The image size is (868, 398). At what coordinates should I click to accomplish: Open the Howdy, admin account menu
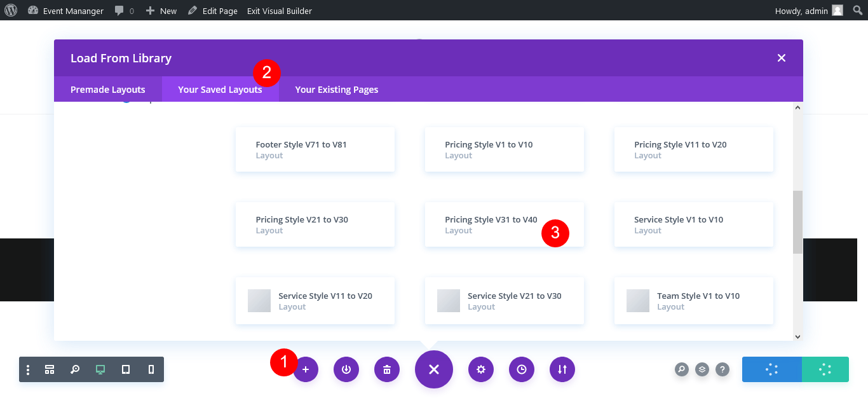[809, 11]
